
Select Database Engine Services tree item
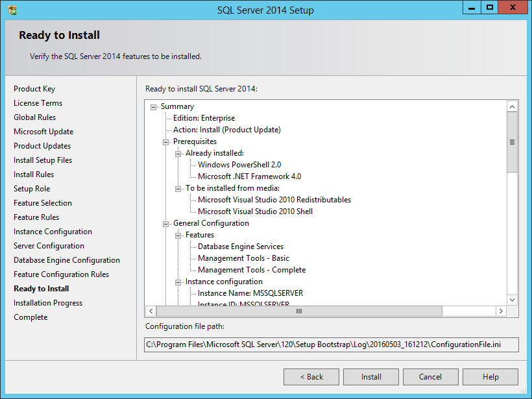coord(241,247)
